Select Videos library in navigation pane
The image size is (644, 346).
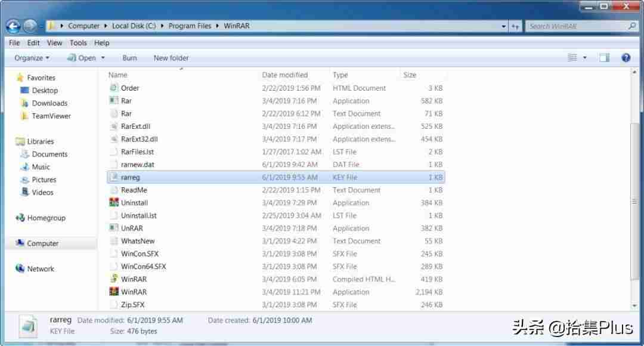(x=42, y=192)
